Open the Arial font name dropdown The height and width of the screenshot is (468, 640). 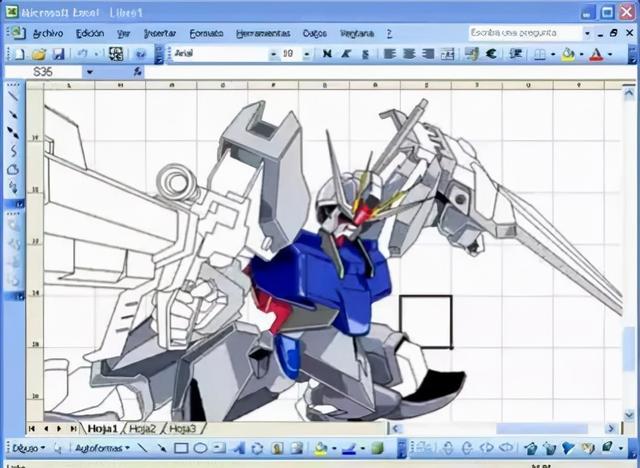(x=273, y=54)
